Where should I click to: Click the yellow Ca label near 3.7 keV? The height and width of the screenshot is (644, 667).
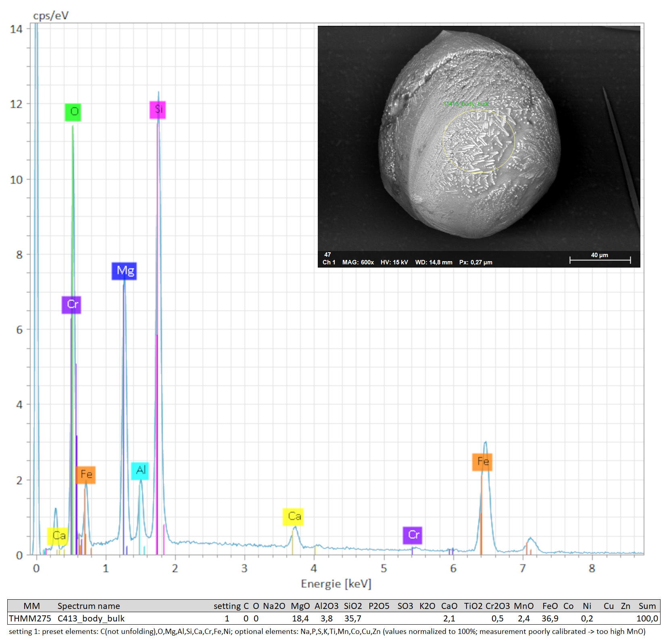293,517
